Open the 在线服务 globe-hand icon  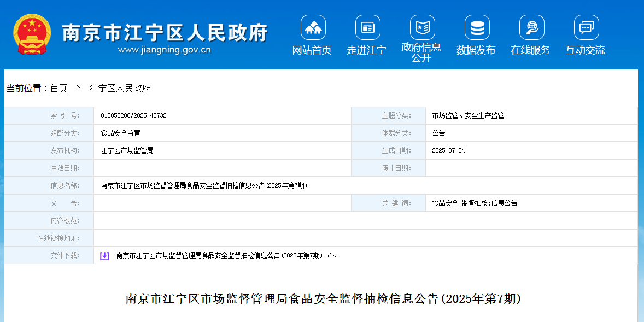click(x=531, y=27)
